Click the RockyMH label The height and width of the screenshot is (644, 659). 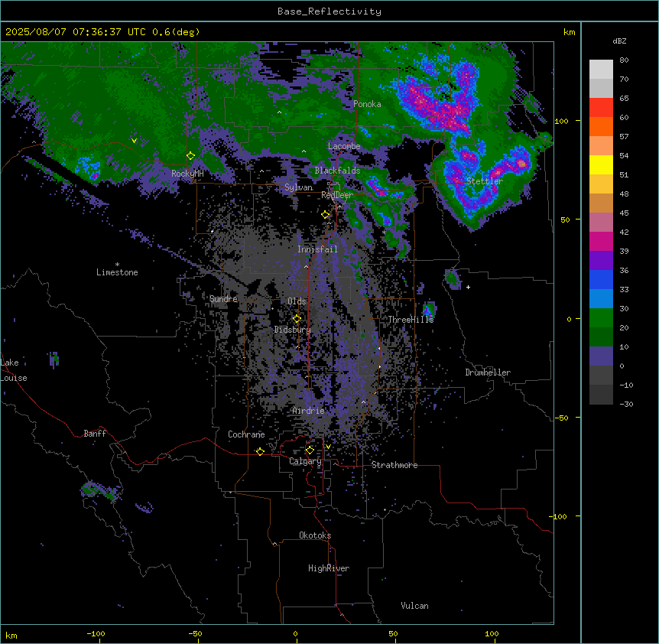[187, 174]
